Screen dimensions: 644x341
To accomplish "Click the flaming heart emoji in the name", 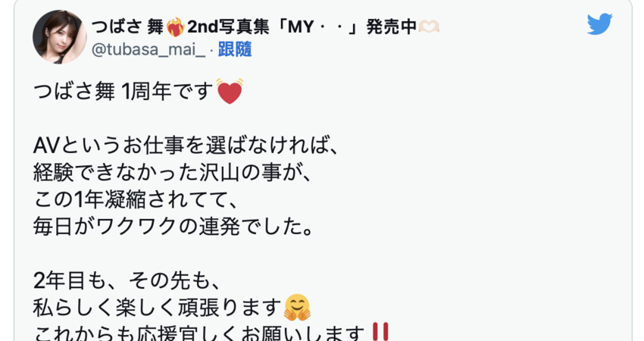I will pos(175,27).
